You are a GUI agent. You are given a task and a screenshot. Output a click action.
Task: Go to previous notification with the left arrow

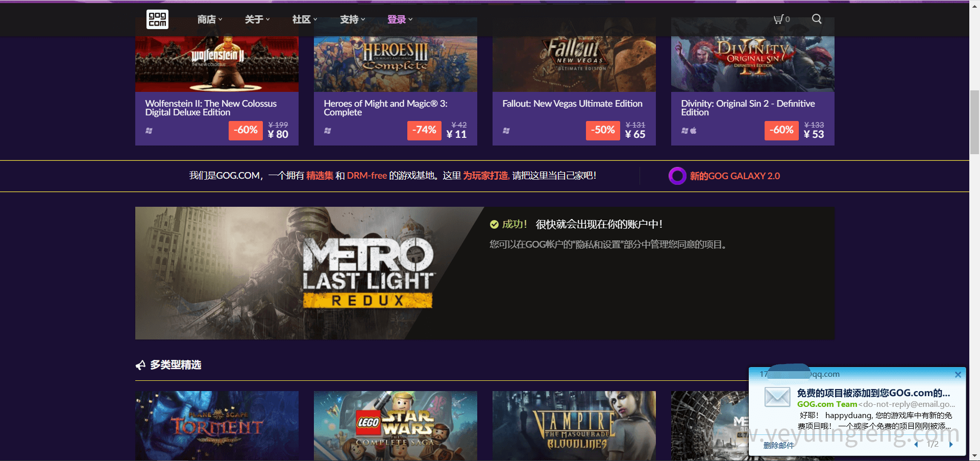[916, 444]
